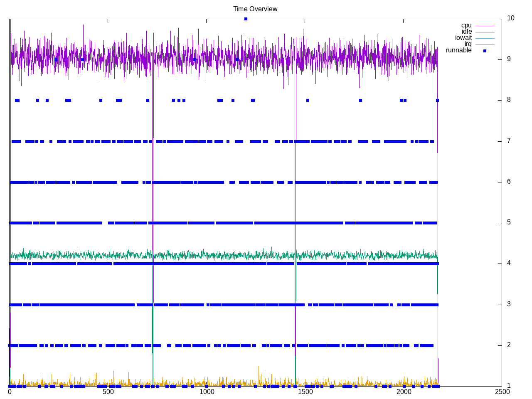Toggle the iowait series legend label
This screenshot has height=399, width=532.
463,38
